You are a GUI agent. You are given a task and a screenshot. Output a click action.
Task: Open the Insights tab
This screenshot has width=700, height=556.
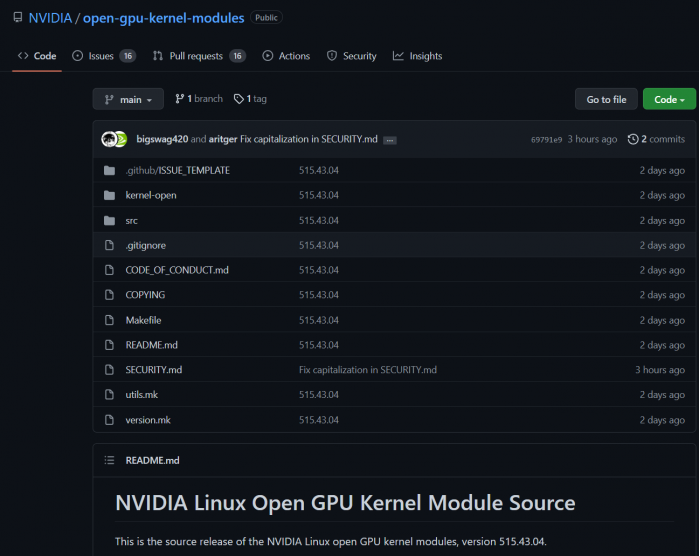417,56
